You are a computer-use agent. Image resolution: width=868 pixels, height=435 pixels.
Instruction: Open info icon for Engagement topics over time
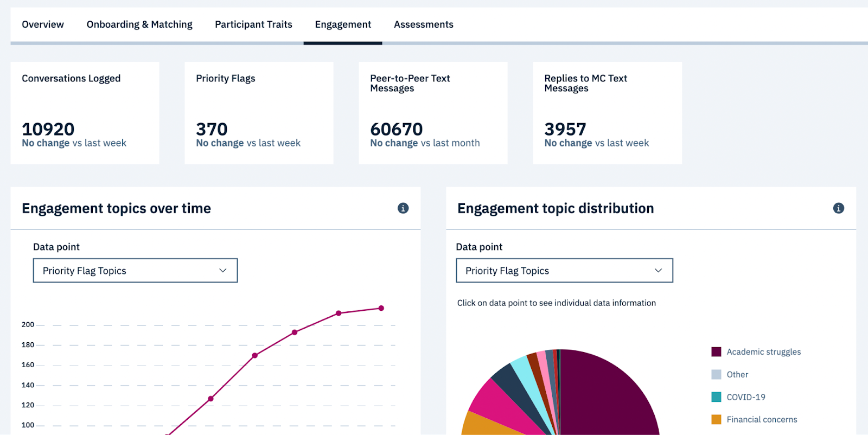(403, 208)
